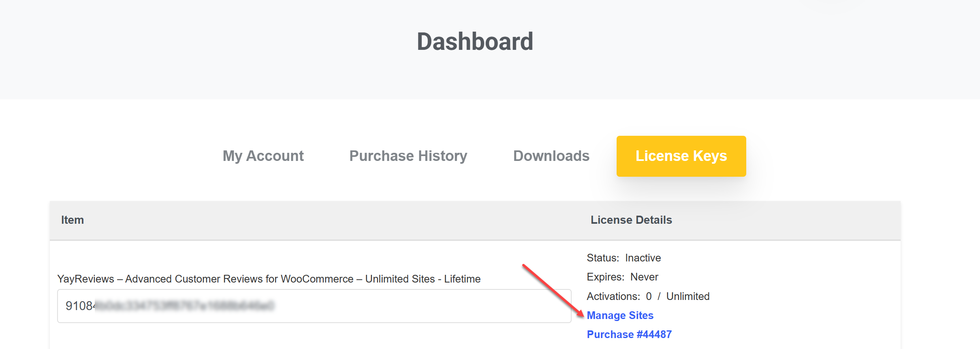Viewport: 980px width, 349px height.
Task: Click the Expires label
Action: (x=605, y=277)
